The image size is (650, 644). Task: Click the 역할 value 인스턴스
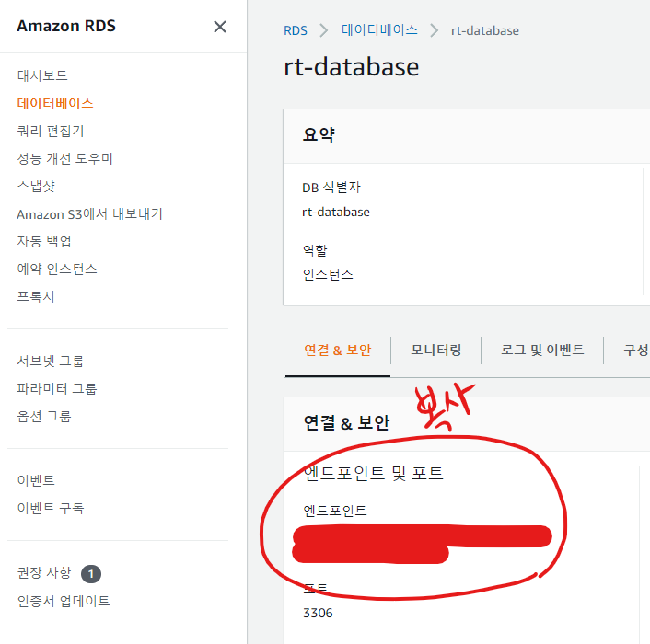[328, 274]
